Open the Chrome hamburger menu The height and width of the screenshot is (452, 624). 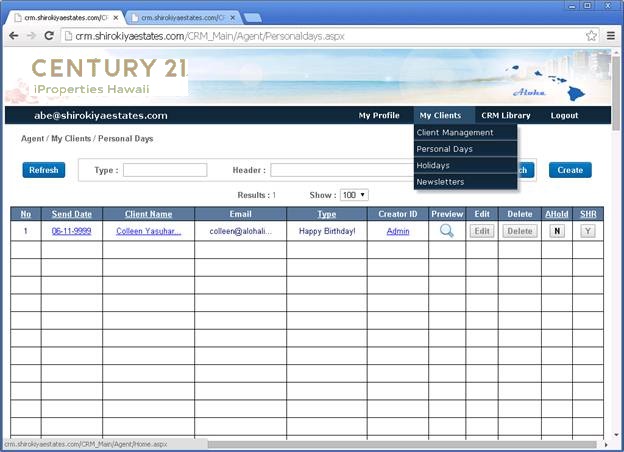tap(611, 36)
